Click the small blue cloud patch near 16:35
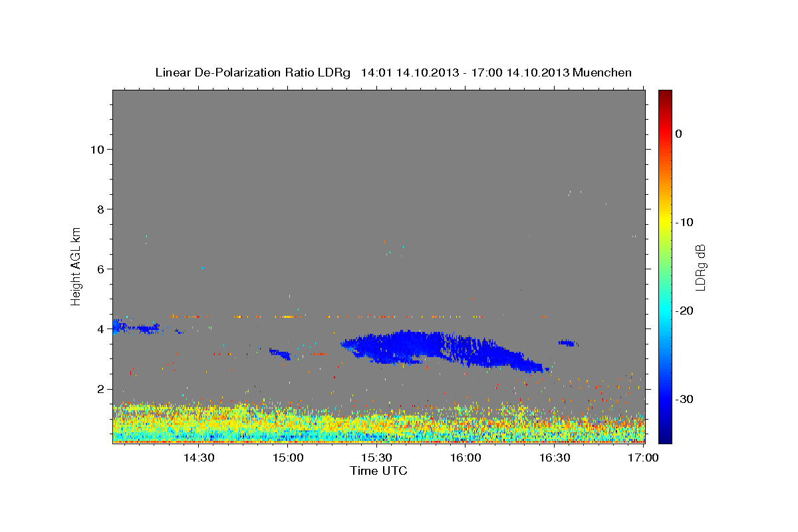This screenshot has height=532, width=798. click(x=567, y=343)
